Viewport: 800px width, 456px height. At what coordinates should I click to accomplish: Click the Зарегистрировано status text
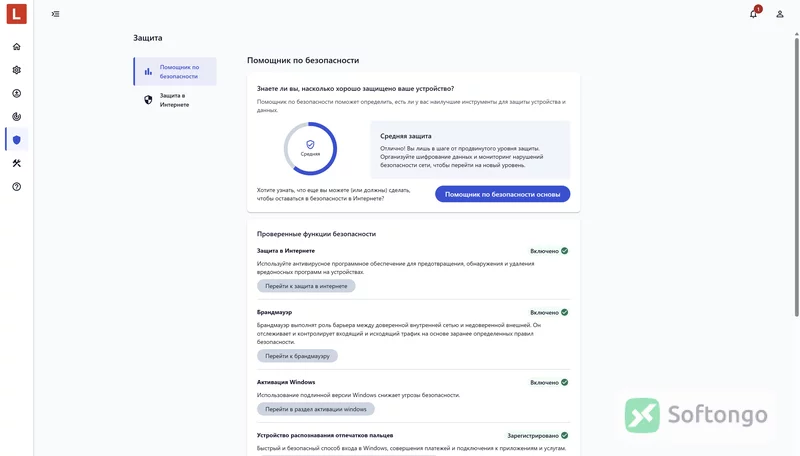click(533, 436)
